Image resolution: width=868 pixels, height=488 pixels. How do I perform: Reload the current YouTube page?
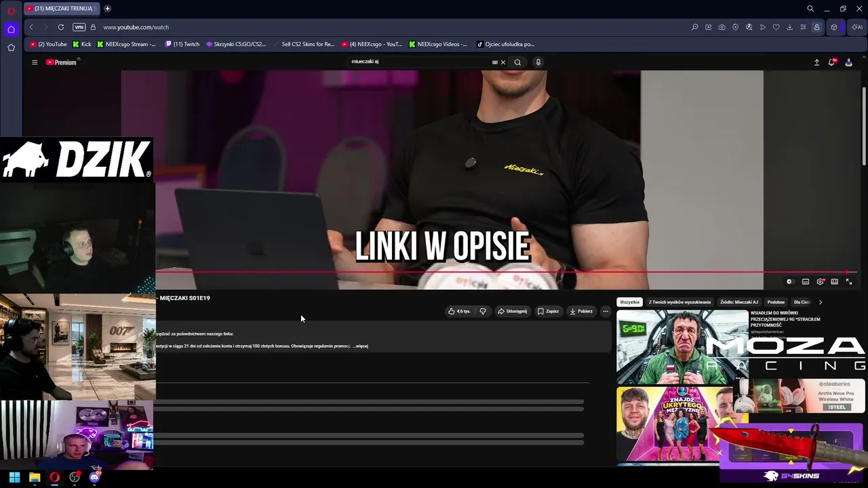[x=61, y=27]
